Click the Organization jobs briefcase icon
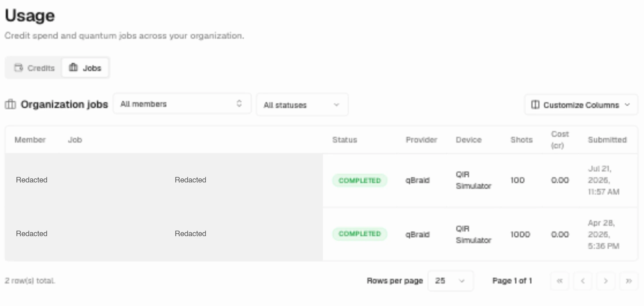 [10, 104]
